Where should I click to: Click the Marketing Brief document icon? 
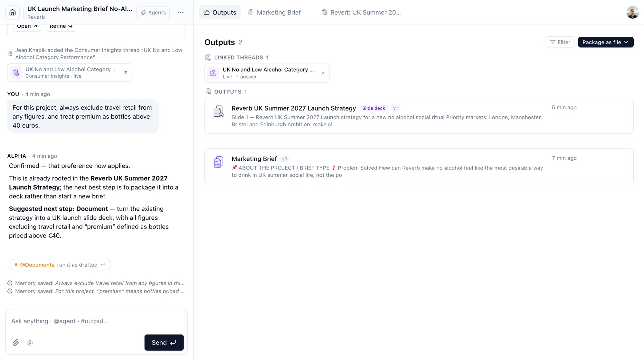218,162
